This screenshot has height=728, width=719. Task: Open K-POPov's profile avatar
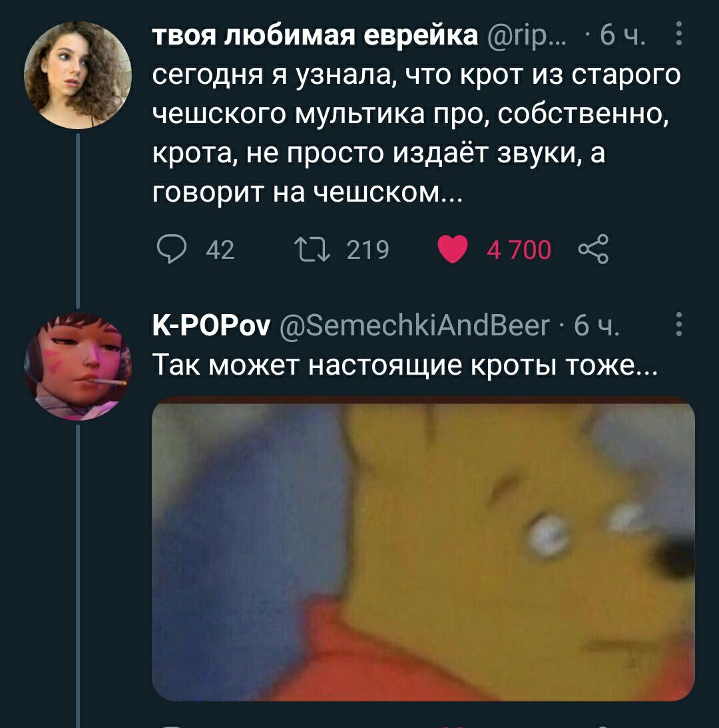(x=78, y=366)
